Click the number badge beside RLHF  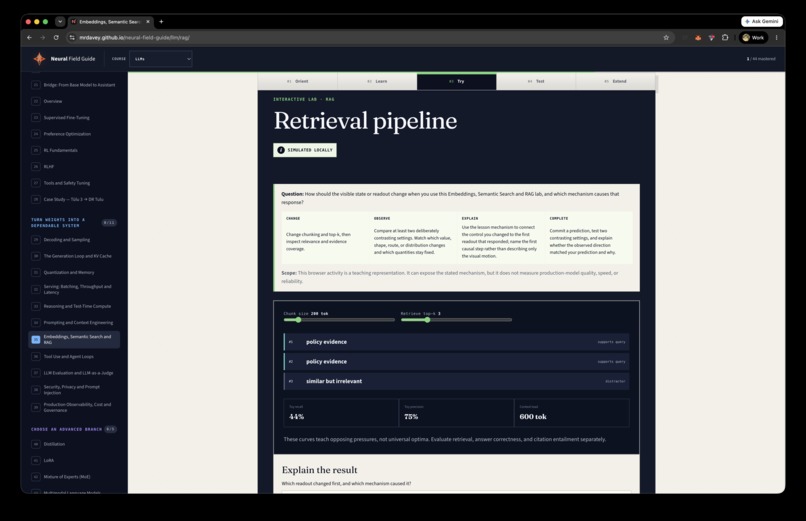[x=35, y=166]
